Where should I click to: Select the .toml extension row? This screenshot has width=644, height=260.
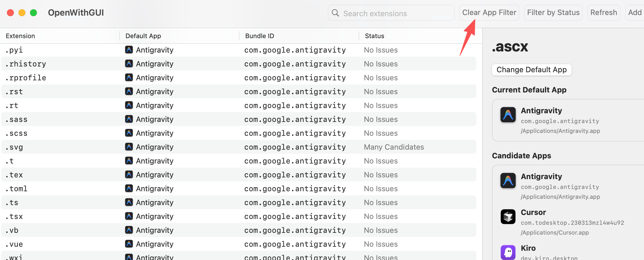click(x=239, y=188)
